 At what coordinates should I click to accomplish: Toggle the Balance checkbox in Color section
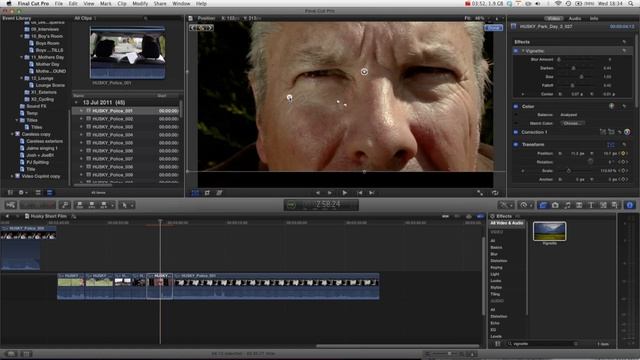[516, 115]
